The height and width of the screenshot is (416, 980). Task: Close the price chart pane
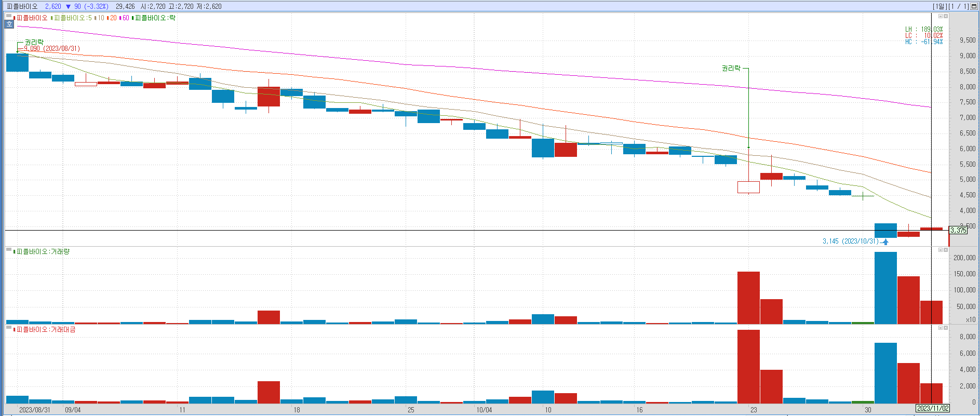tap(946, 17)
